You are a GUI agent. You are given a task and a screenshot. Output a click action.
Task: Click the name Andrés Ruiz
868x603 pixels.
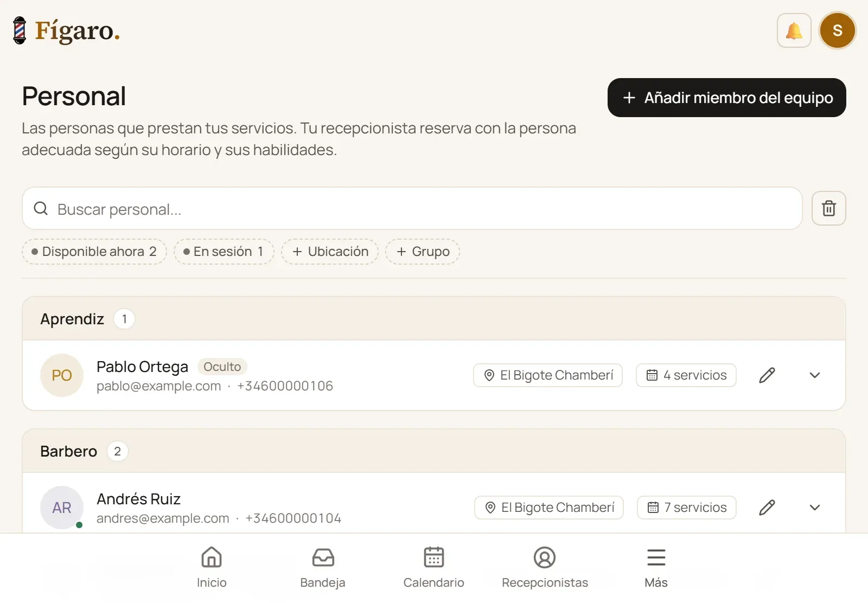(x=138, y=499)
